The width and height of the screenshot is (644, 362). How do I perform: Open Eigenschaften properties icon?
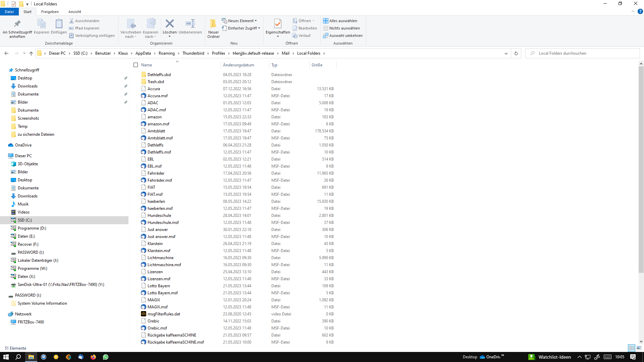pos(278,24)
